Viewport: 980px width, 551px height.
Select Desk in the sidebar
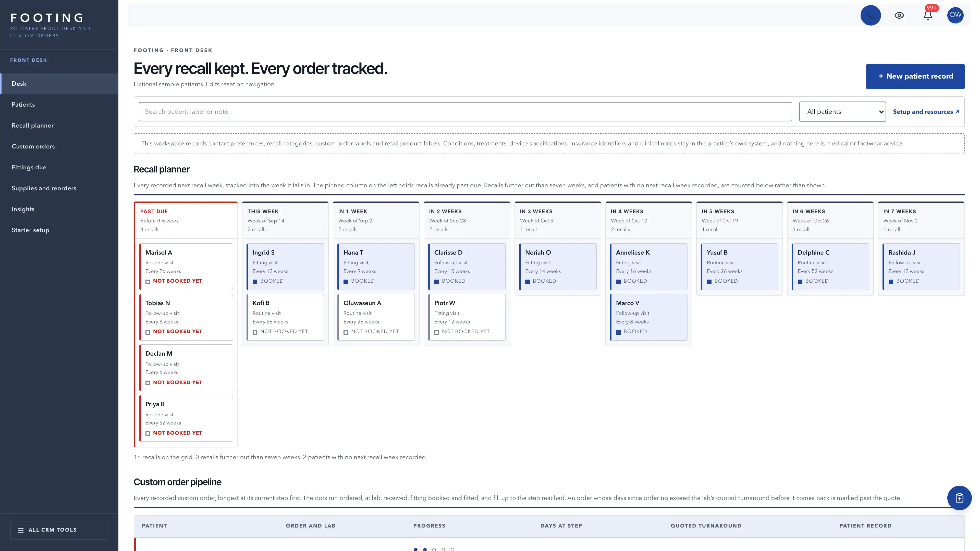(59, 84)
